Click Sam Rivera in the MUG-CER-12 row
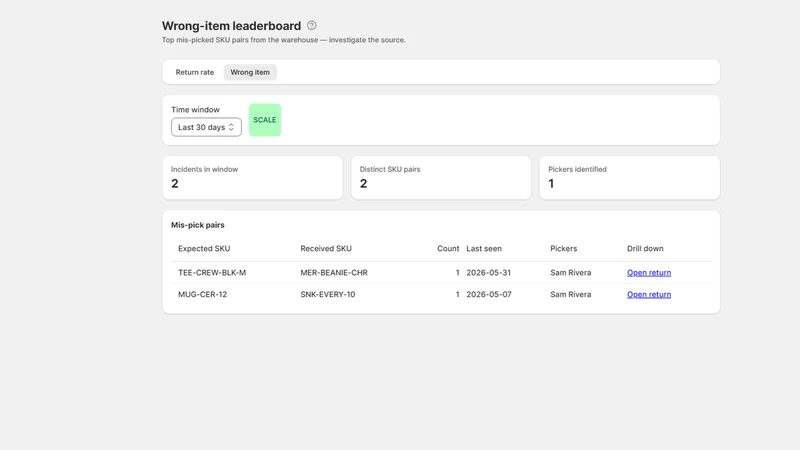The height and width of the screenshot is (450, 800). pos(570,294)
